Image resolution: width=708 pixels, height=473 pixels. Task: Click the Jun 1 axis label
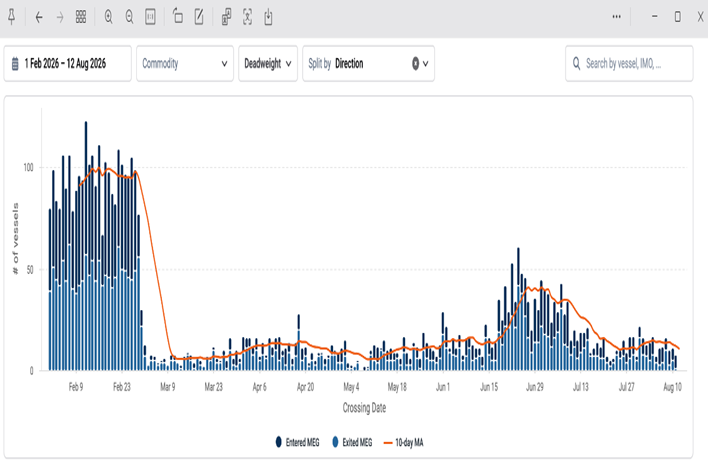(x=443, y=387)
